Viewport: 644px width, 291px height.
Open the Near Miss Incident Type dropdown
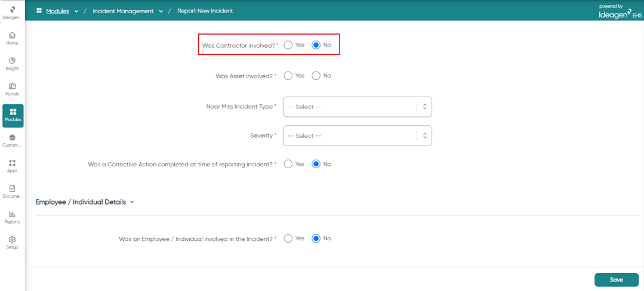pos(358,107)
